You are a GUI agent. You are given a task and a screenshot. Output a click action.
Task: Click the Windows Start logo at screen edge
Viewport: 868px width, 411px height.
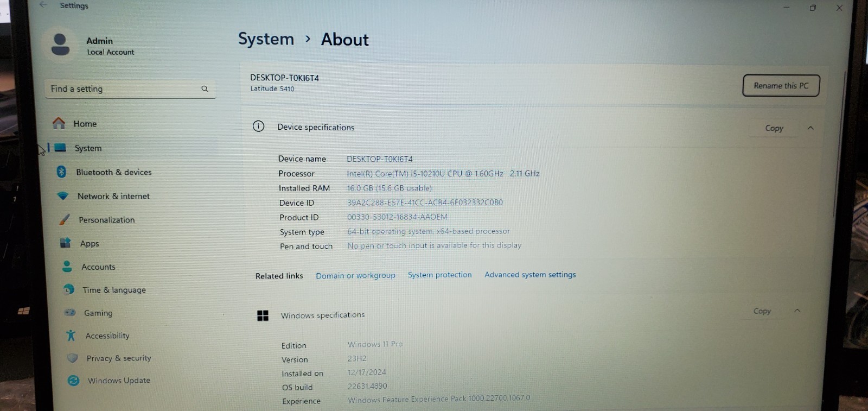point(23,311)
